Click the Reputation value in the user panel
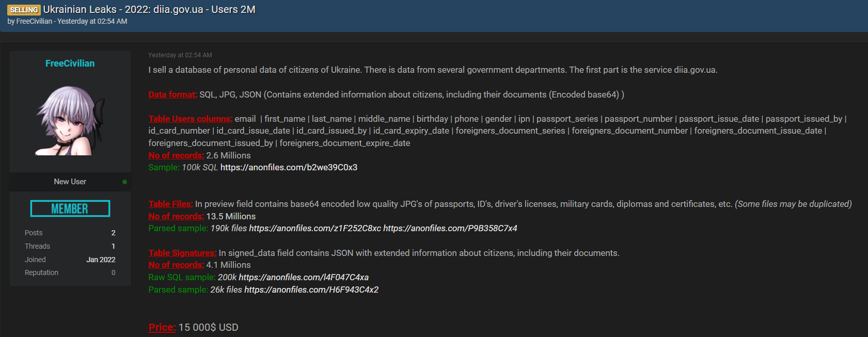 (114, 272)
